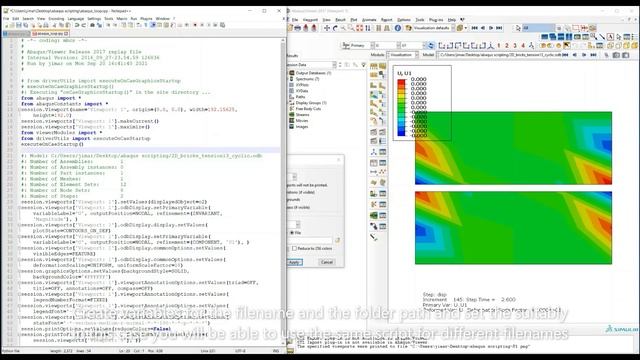Select Movies tree item

point(302,121)
